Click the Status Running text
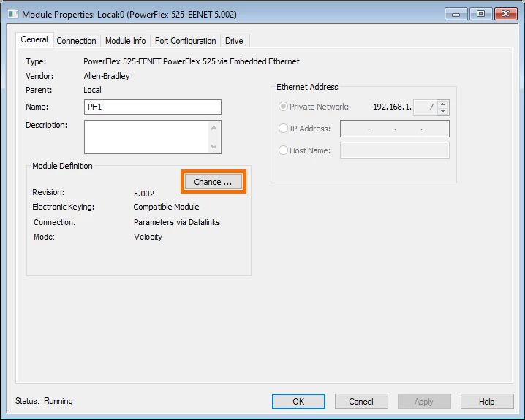525x420 pixels. point(44,401)
